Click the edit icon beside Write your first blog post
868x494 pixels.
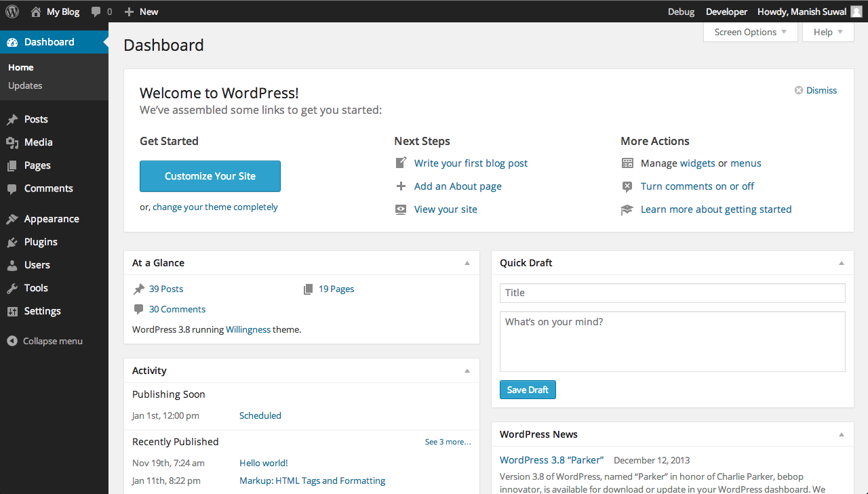[x=401, y=163]
